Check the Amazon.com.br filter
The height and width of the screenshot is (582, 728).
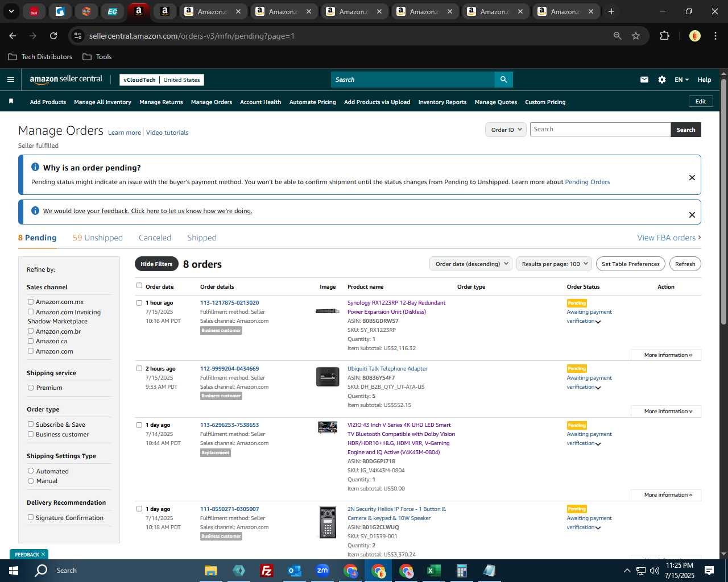(x=31, y=331)
